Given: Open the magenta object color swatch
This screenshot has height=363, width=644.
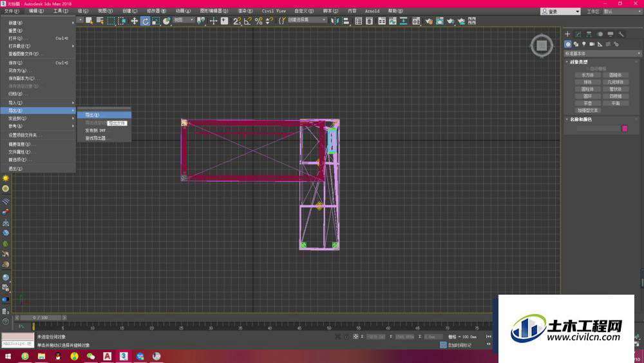Looking at the screenshot, I should pyautogui.click(x=625, y=129).
